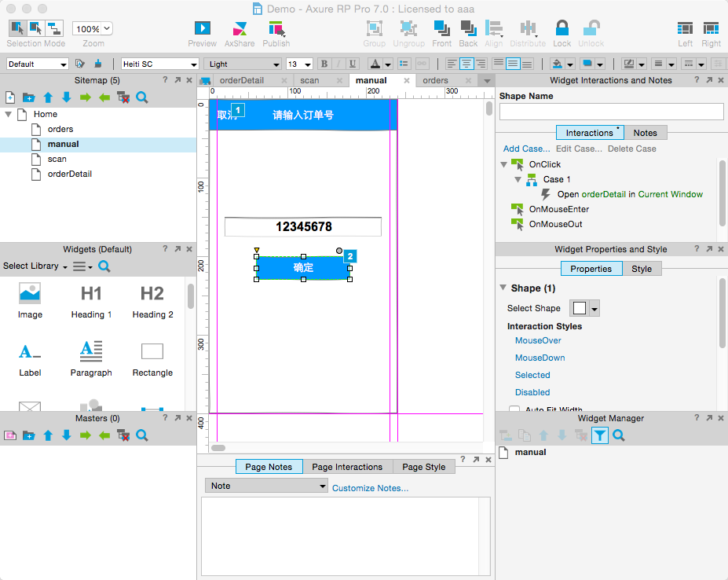Delete the selected page in Sitemap
The height and width of the screenshot is (580, 728).
(x=123, y=97)
